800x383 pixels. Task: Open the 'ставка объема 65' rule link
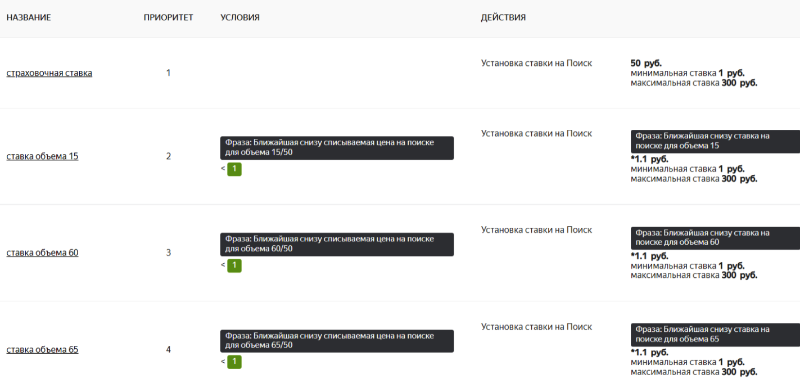click(x=42, y=350)
